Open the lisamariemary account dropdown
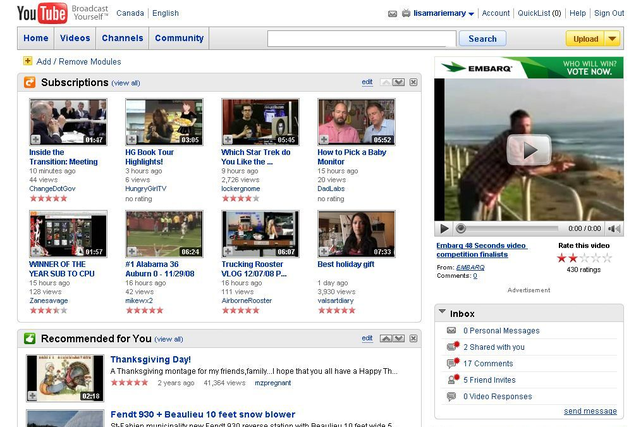 [471, 14]
